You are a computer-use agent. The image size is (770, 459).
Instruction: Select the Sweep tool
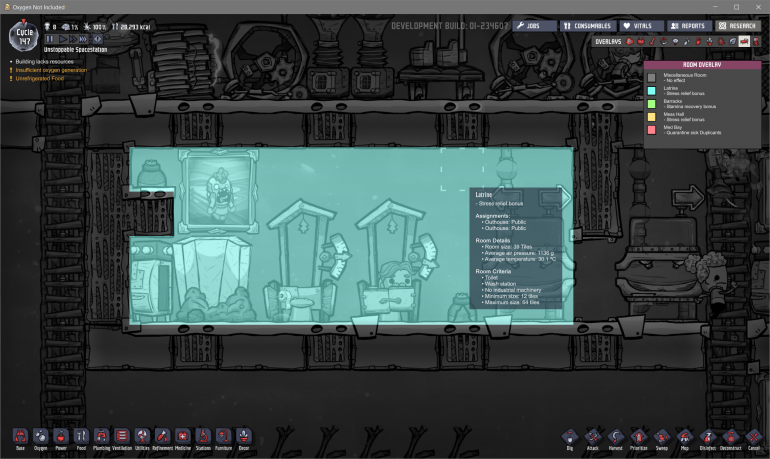coord(662,437)
